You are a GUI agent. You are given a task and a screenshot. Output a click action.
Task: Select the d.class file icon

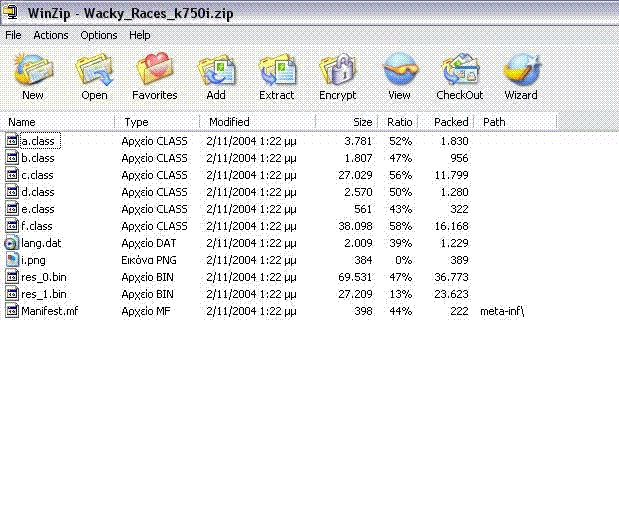point(12,192)
